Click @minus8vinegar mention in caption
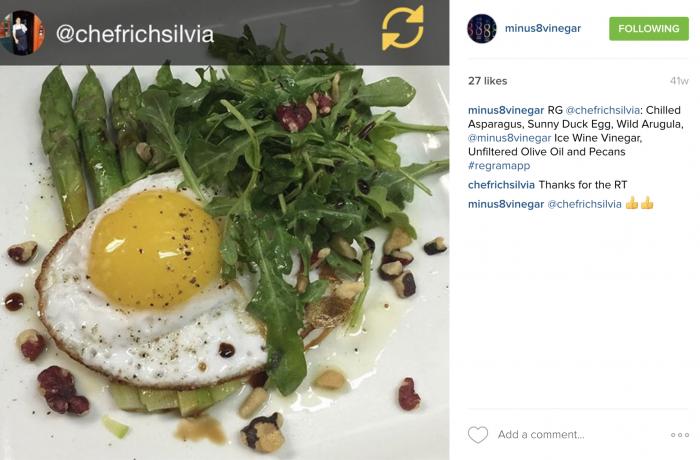 pos(509,138)
